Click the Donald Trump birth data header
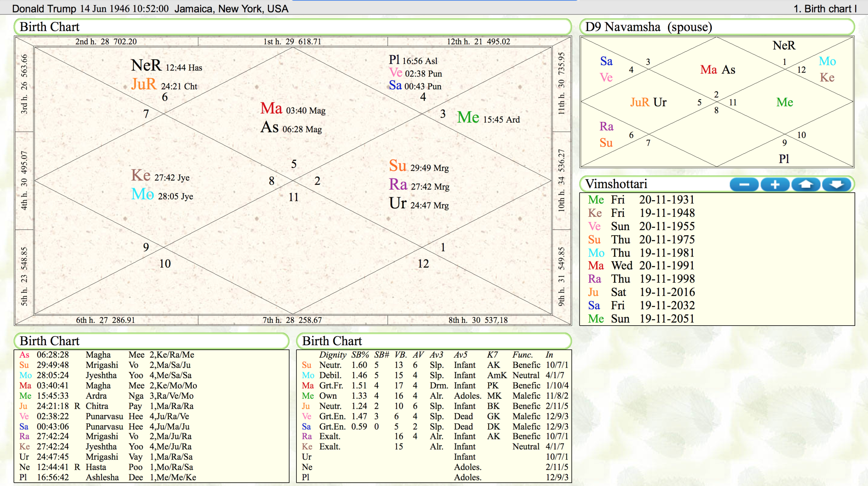868x486 pixels. [x=150, y=8]
